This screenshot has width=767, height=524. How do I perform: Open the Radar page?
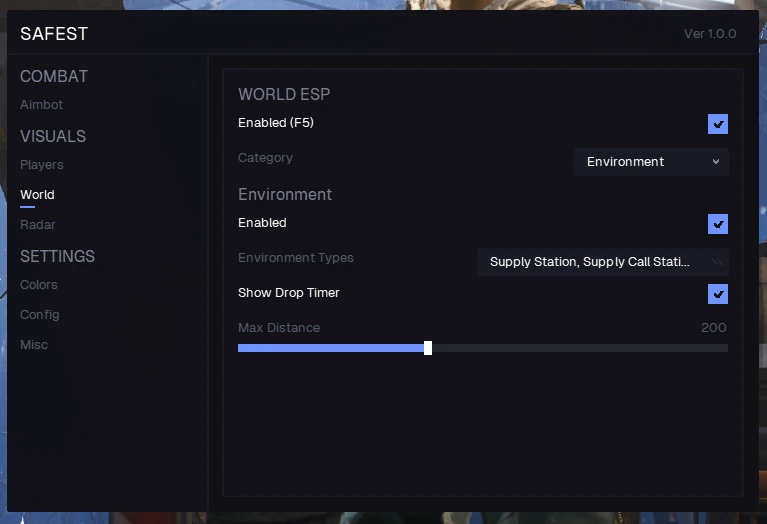pyautogui.click(x=38, y=225)
